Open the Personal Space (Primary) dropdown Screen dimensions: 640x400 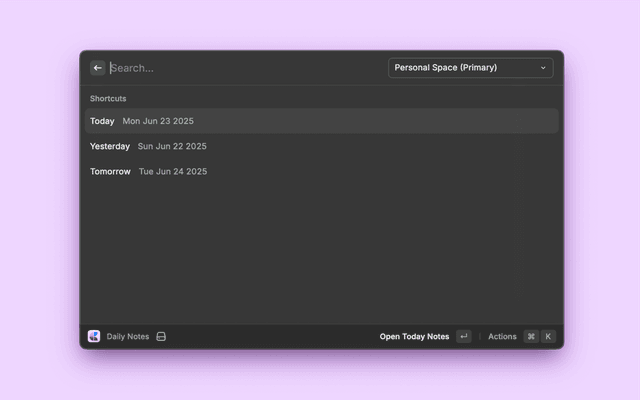(469, 68)
